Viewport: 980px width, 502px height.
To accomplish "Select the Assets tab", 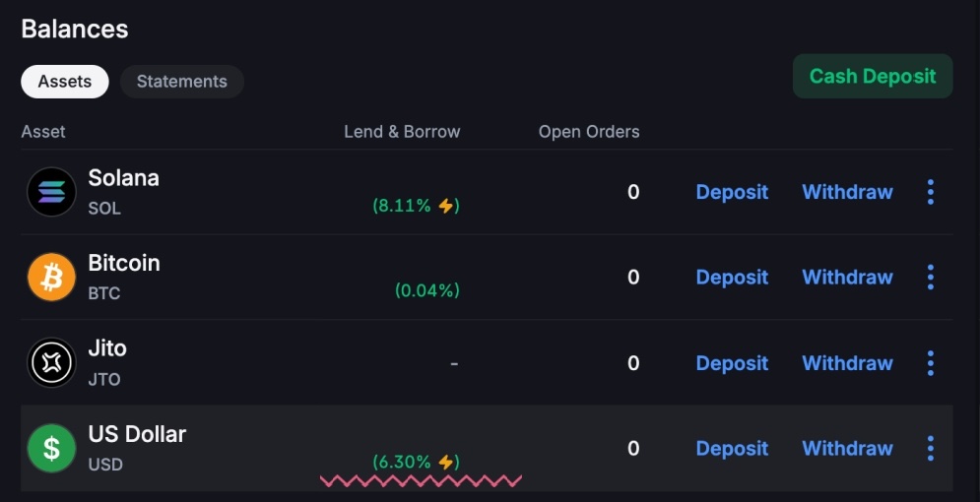I will tap(65, 82).
